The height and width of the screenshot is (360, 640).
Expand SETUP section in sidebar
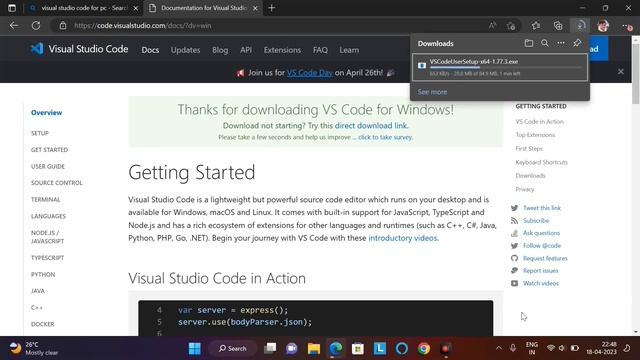coord(40,133)
